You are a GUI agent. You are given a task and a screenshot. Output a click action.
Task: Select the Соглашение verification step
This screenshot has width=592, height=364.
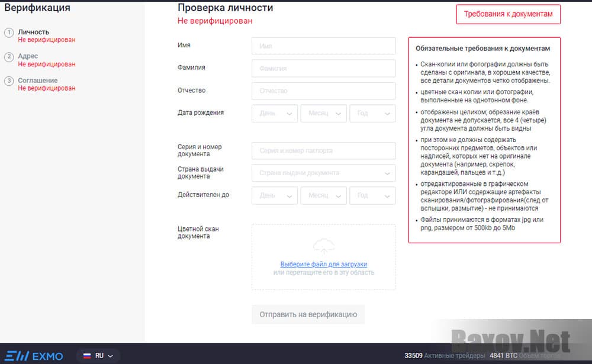pyautogui.click(x=38, y=80)
